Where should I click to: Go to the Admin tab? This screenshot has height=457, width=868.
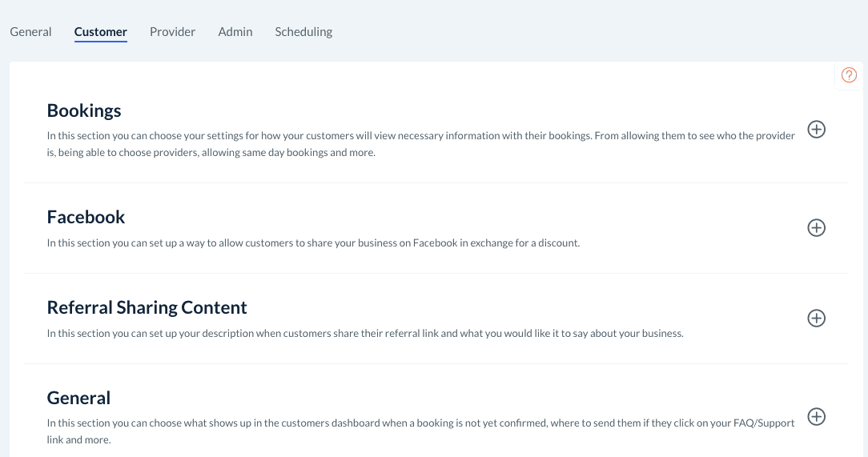(235, 32)
